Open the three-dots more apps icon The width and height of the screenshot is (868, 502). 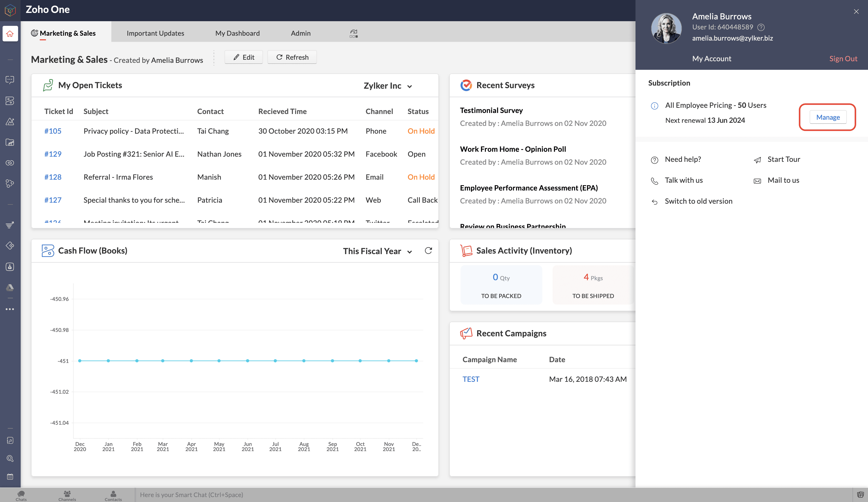click(10, 309)
